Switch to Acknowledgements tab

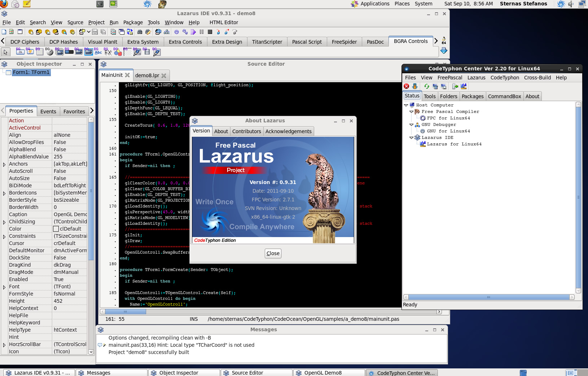(288, 131)
